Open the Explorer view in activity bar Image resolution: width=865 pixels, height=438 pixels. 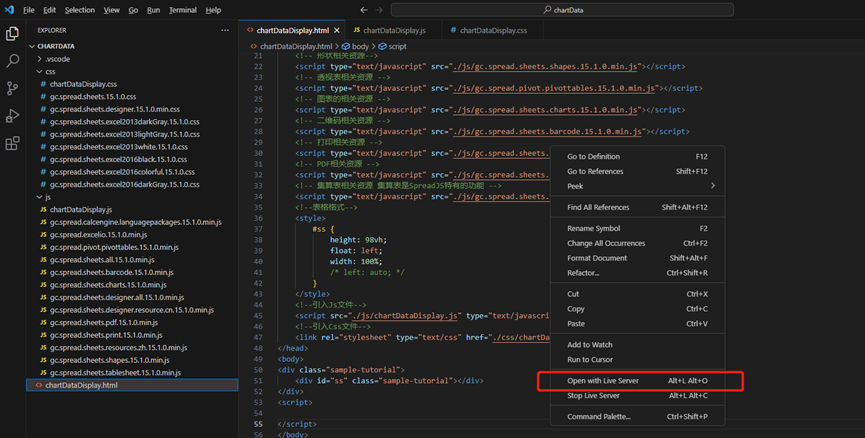[12, 34]
